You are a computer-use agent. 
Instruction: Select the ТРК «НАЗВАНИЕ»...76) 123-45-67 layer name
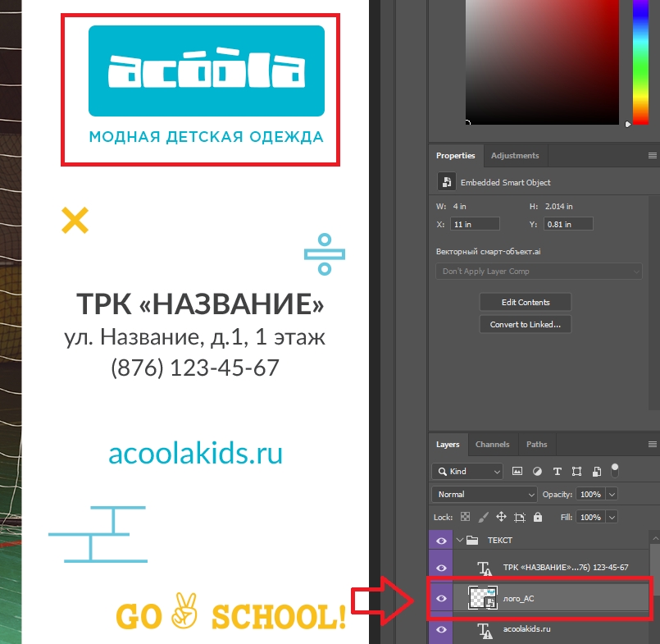click(x=566, y=568)
